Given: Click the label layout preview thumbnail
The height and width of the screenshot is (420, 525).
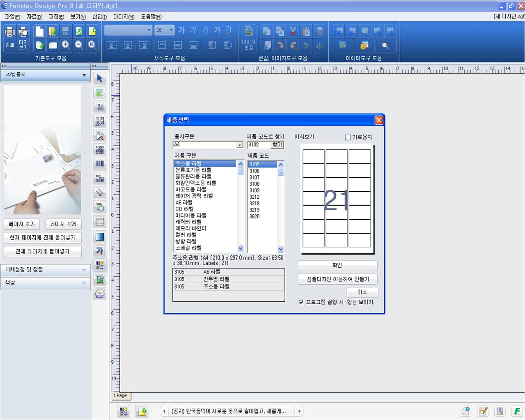Looking at the screenshot, I should coord(337,200).
